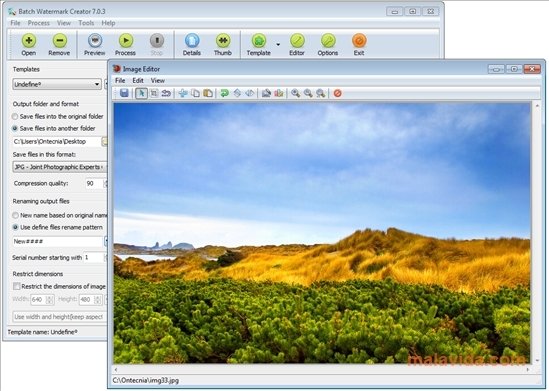
Task: Click the Height value stepper arrows
Action: (98, 300)
